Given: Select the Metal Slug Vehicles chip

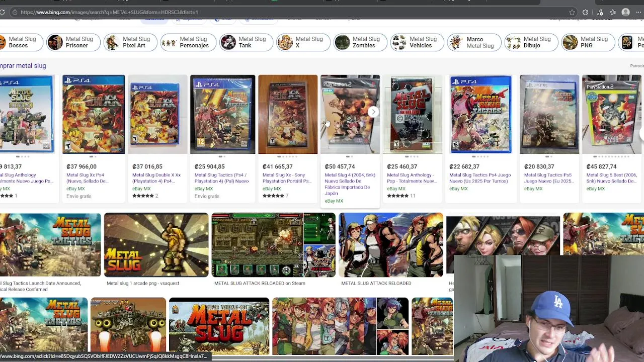Looking at the screenshot, I should click(416, 42).
